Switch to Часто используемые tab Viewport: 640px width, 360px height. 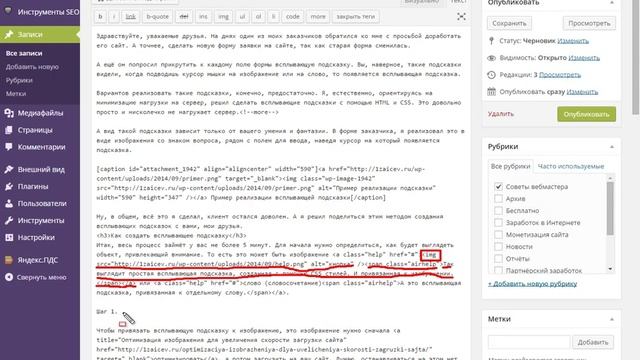[571, 167]
